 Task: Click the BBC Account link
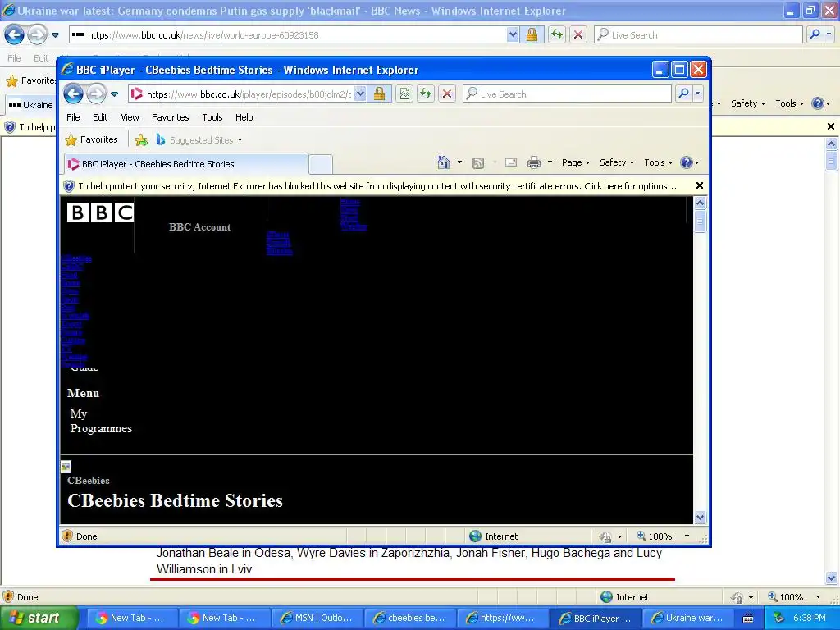pos(200,227)
